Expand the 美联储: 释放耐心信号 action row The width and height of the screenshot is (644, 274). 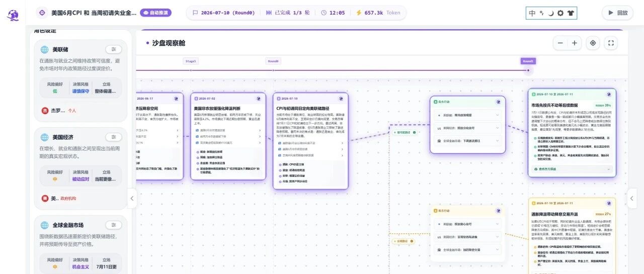(x=468, y=224)
